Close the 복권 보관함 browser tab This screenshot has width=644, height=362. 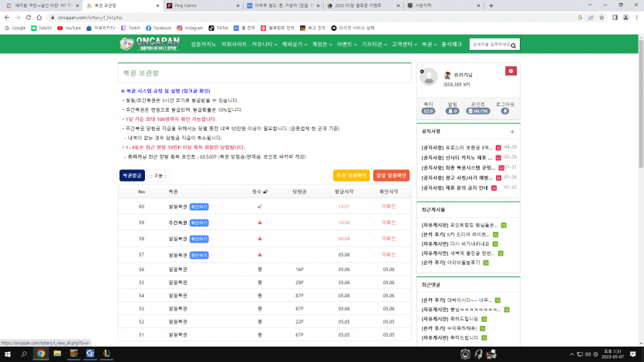pos(157,5)
